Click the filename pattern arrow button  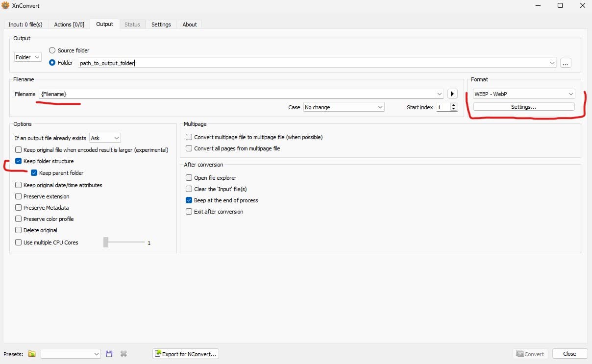point(452,94)
